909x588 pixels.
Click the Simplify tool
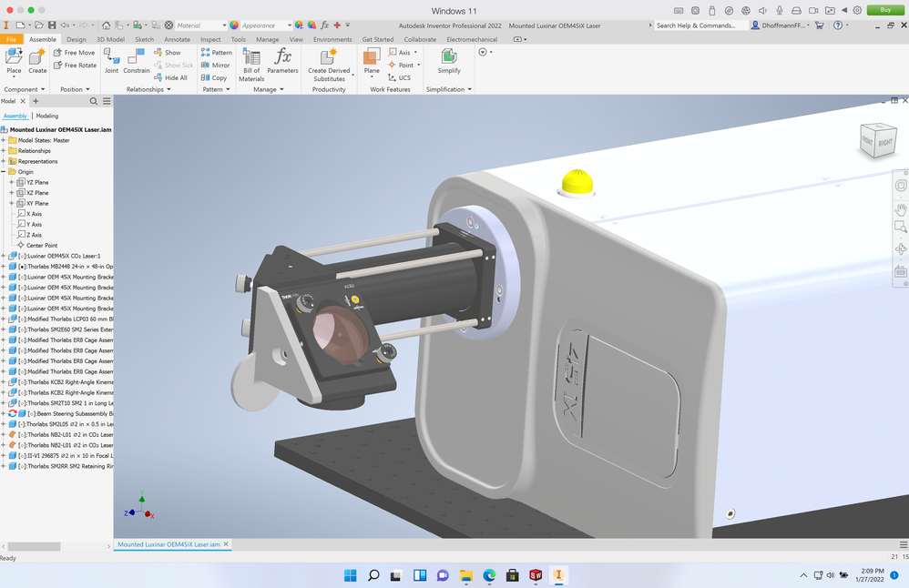[449, 61]
